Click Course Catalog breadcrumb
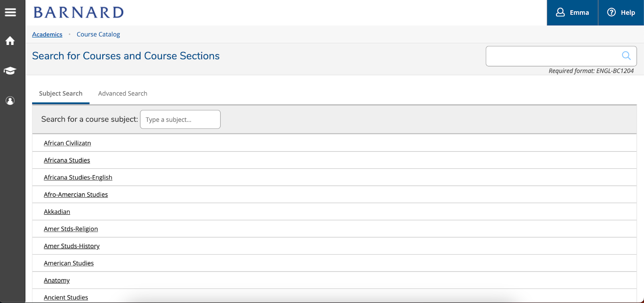Image resolution: width=644 pixels, height=303 pixels. (98, 34)
